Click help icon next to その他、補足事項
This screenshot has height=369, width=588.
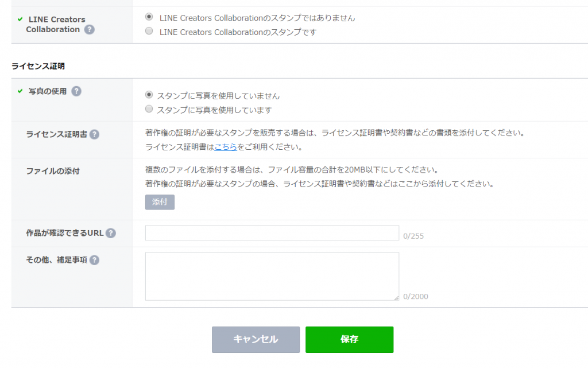point(94,260)
